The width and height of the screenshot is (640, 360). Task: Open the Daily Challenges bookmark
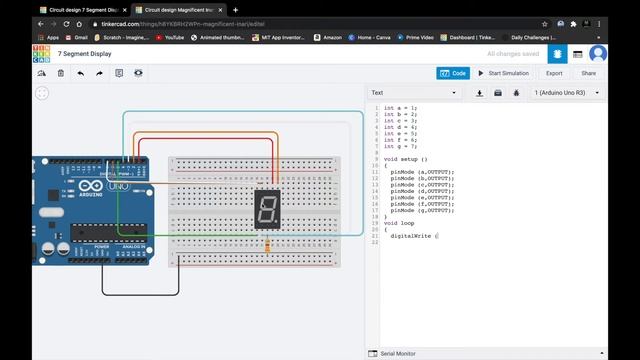tap(529, 38)
